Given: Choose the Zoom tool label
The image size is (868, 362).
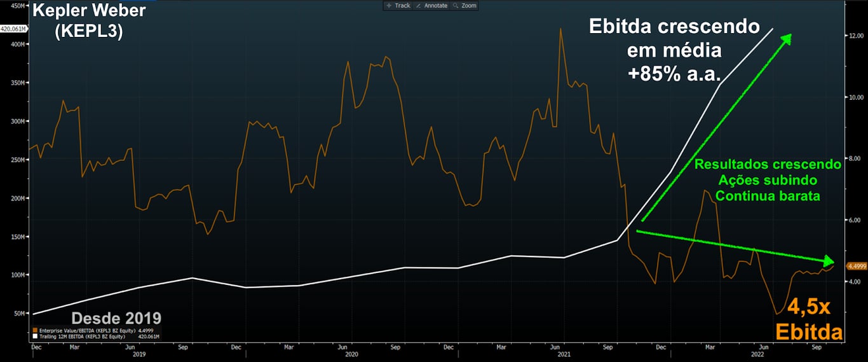Looking at the screenshot, I should click(x=469, y=5).
